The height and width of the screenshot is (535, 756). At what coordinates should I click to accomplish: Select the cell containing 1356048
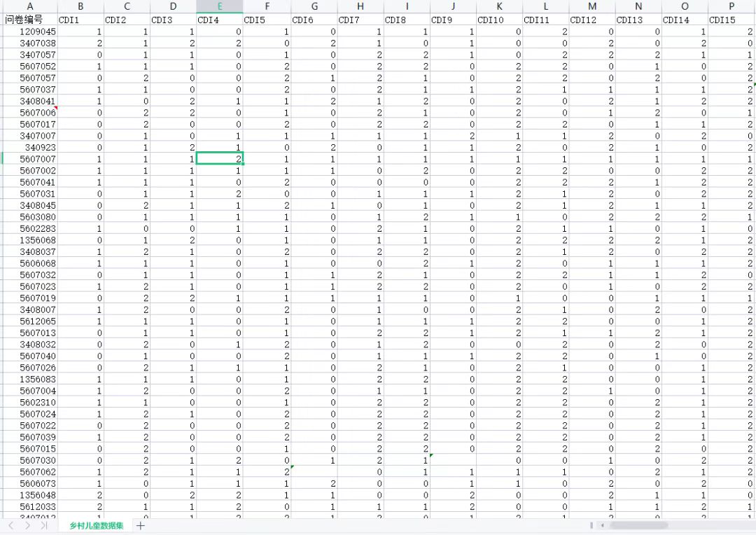point(30,495)
